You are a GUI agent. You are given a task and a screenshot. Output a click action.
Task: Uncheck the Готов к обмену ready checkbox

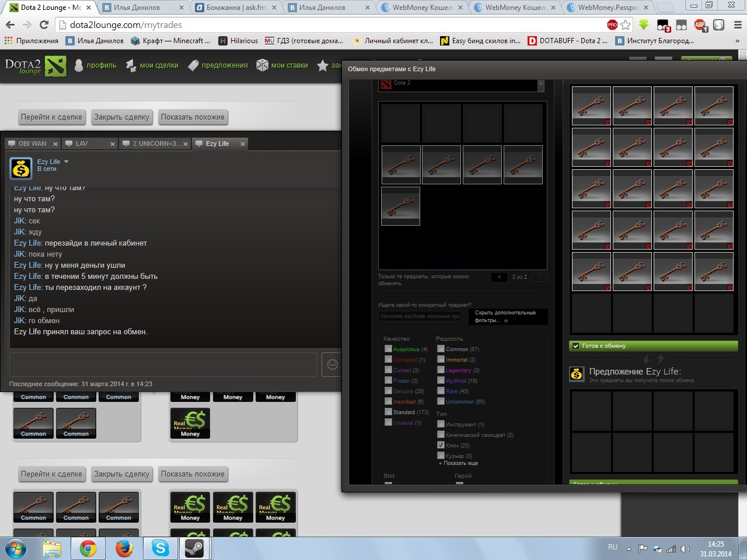pyautogui.click(x=576, y=346)
